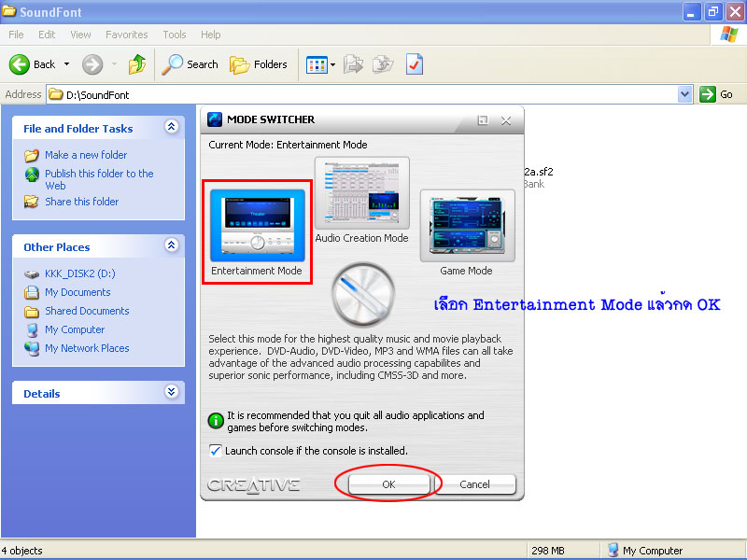Click the address bar folder icon
Viewport: 747px width, 560px height.
[x=56, y=94]
